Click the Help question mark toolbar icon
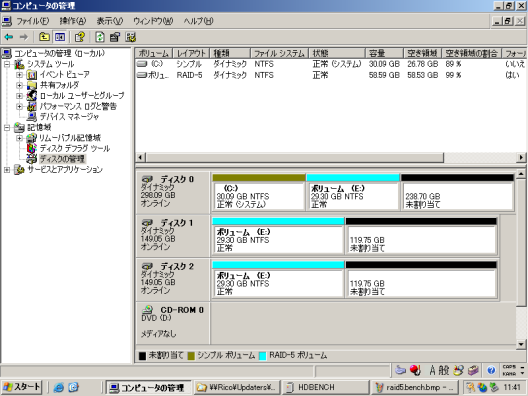This screenshot has height=396, width=528. tap(79, 37)
